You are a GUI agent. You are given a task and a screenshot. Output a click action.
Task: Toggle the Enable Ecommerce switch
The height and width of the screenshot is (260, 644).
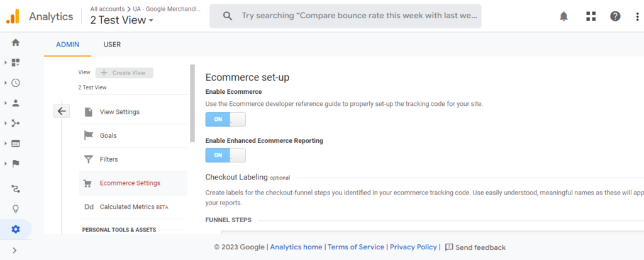point(226,120)
